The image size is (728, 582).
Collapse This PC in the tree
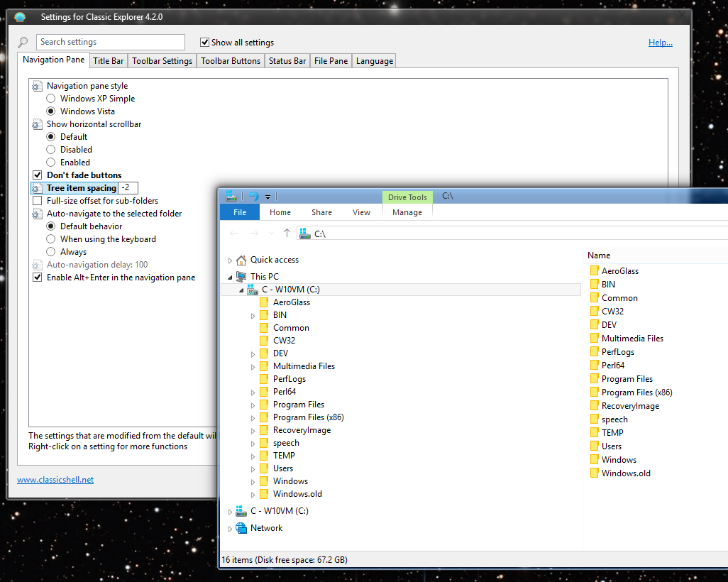pos(230,278)
